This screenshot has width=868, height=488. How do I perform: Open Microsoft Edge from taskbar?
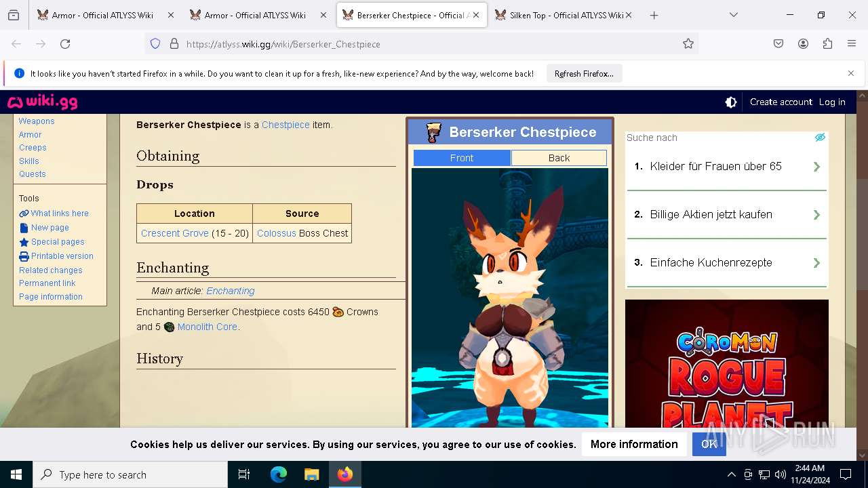click(279, 474)
